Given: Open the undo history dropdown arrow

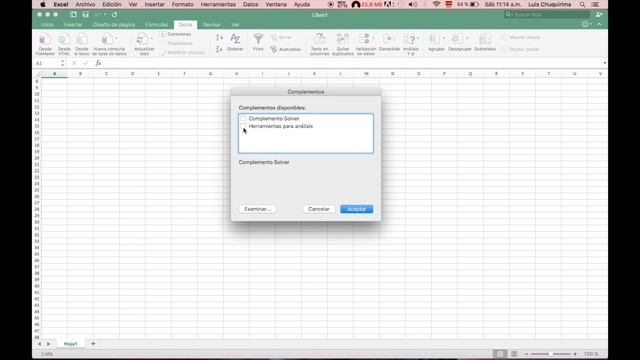Looking at the screenshot, I should (x=105, y=15).
